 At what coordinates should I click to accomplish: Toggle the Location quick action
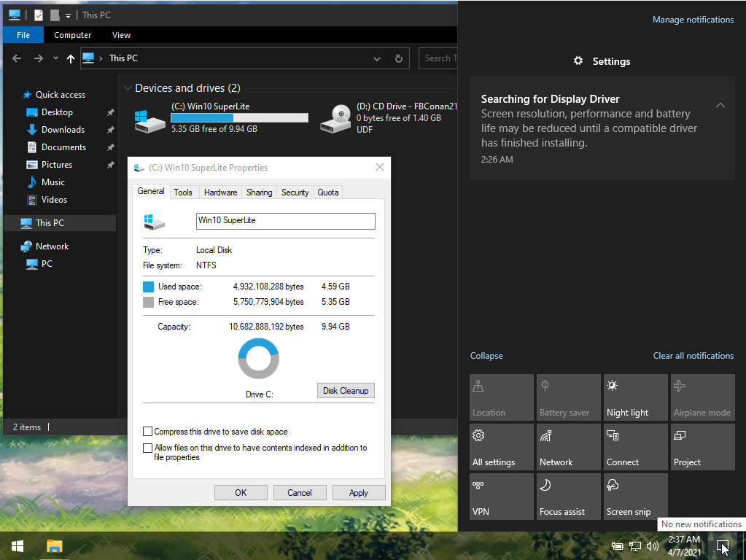pyautogui.click(x=502, y=397)
